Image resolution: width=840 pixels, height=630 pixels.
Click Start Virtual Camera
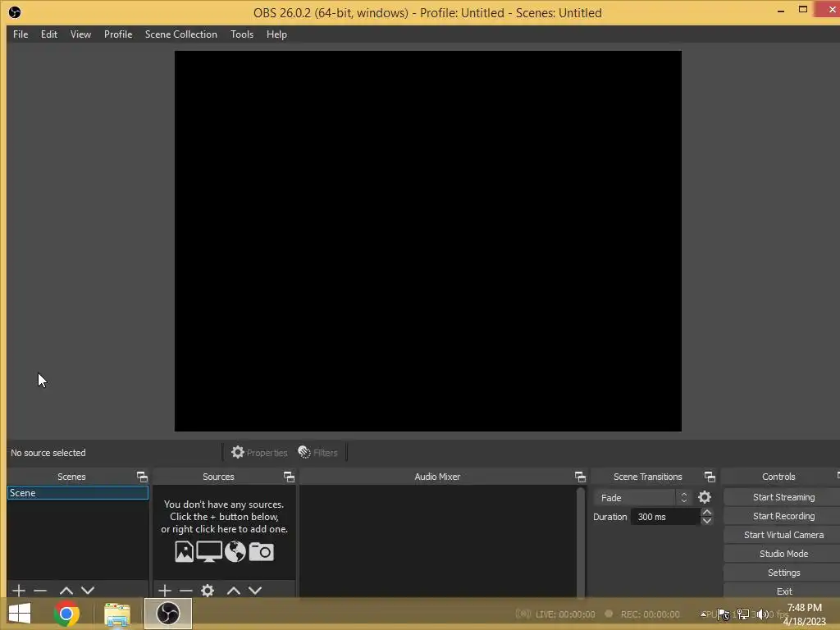point(783,535)
